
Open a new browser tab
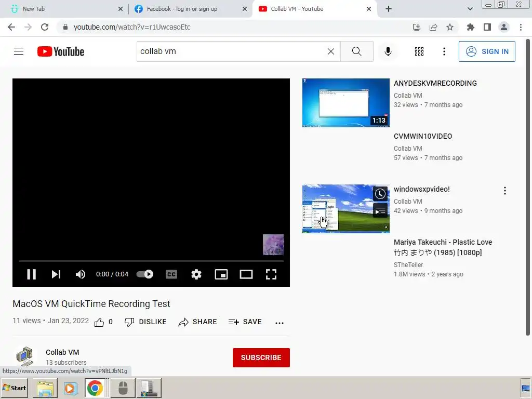[x=389, y=9]
